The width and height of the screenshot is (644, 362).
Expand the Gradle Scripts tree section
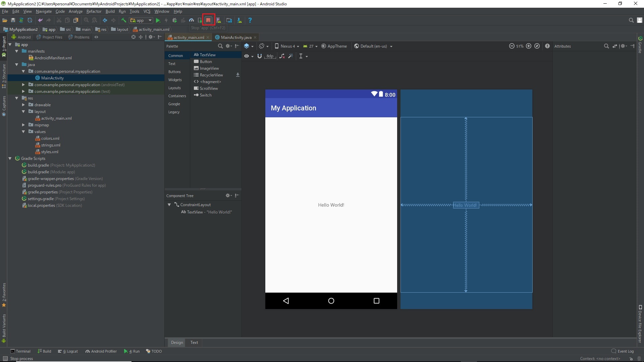click(10, 158)
